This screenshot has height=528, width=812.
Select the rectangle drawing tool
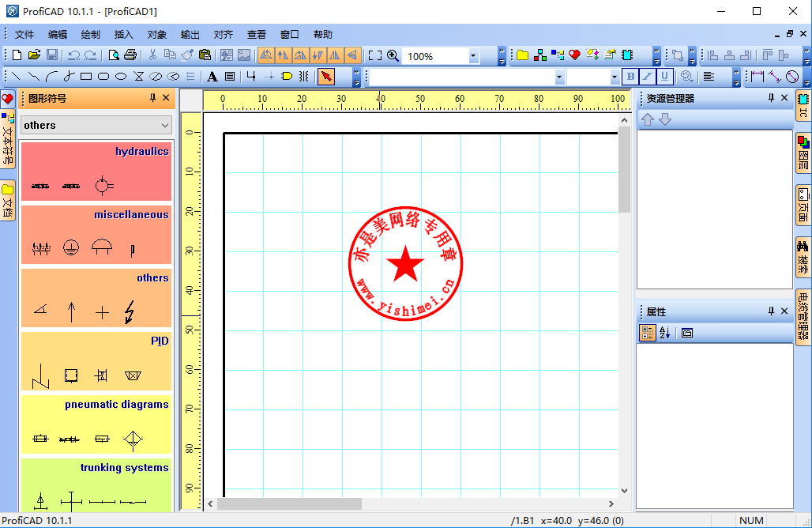[x=86, y=77]
